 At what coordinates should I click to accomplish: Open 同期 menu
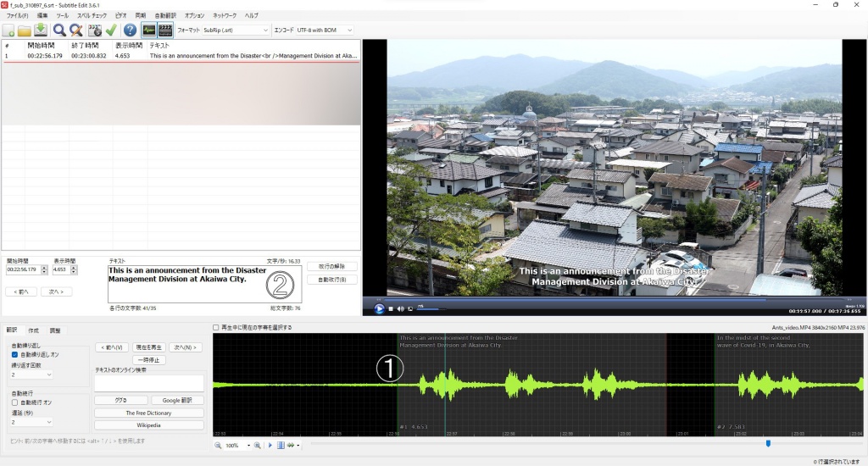(x=141, y=15)
